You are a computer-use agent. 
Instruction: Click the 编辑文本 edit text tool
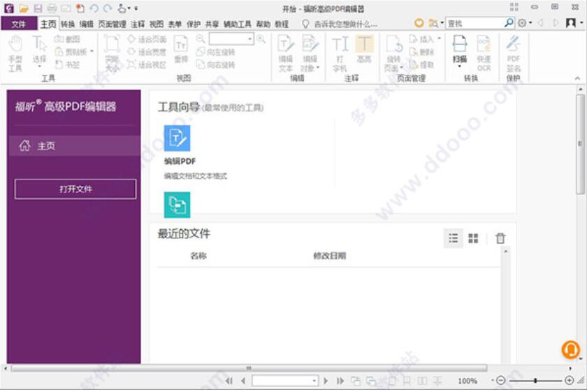coord(286,54)
